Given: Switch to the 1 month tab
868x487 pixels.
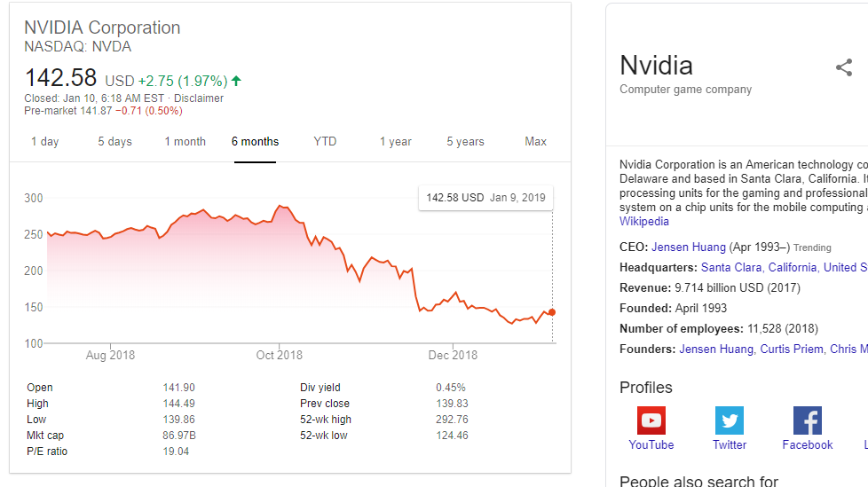Looking at the screenshot, I should (x=185, y=142).
